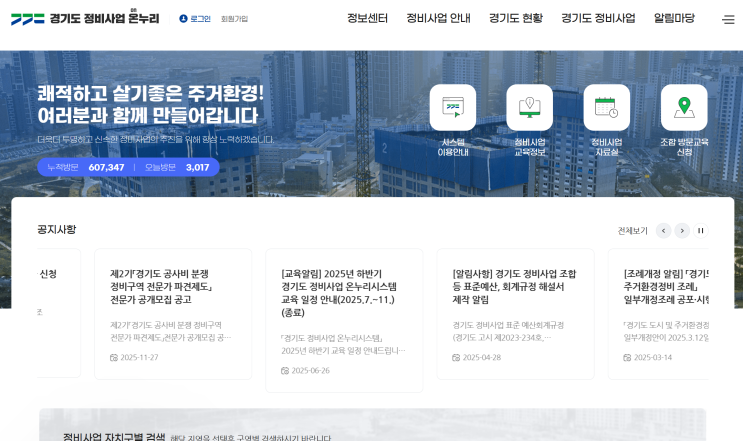743x441 pixels.
Task: Click calendar icon beside 2025-06-26
Action: click(x=285, y=370)
